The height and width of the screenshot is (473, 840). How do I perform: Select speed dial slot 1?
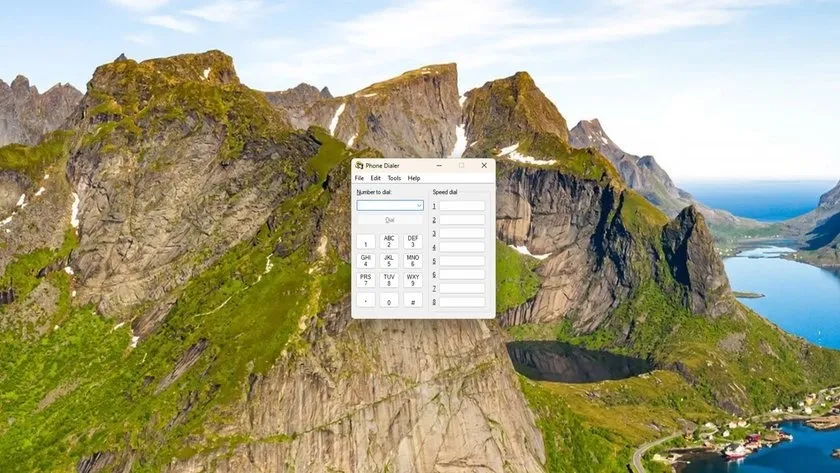point(462,206)
